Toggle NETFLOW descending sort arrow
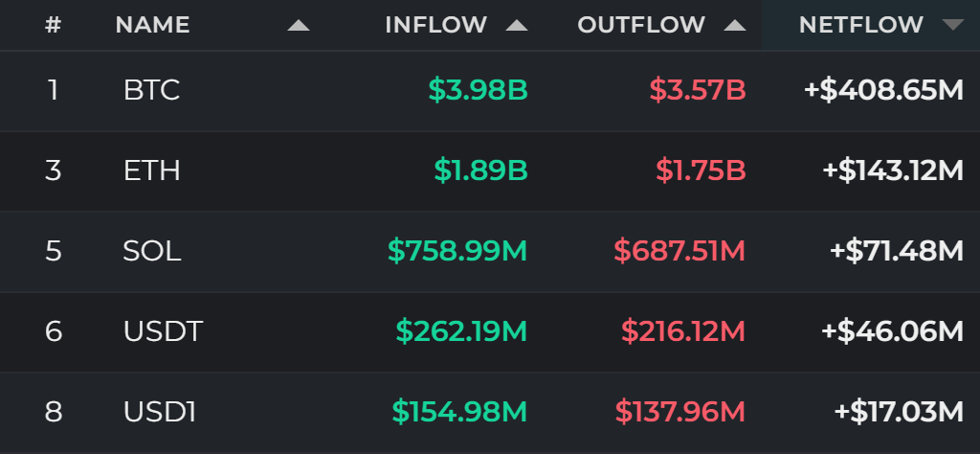 click(x=953, y=25)
